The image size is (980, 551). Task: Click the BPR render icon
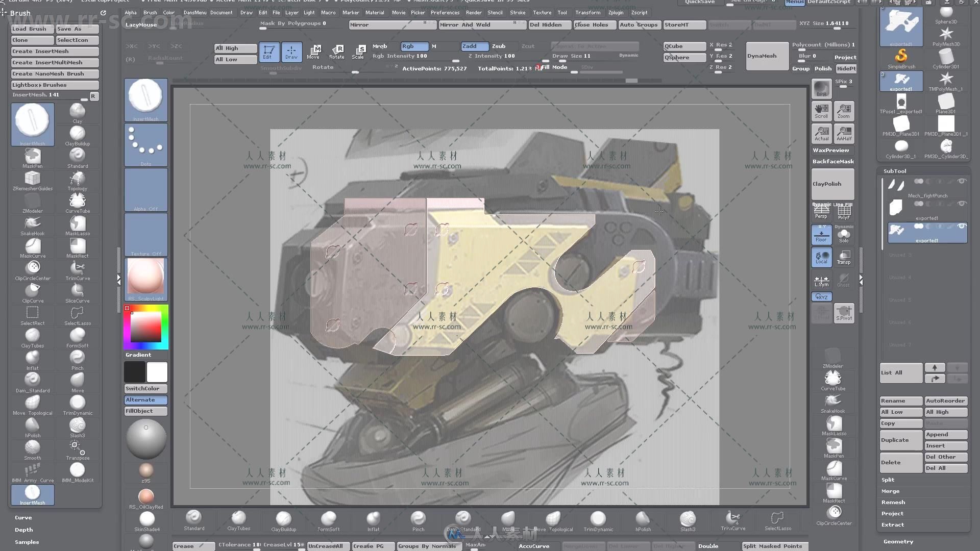click(821, 89)
